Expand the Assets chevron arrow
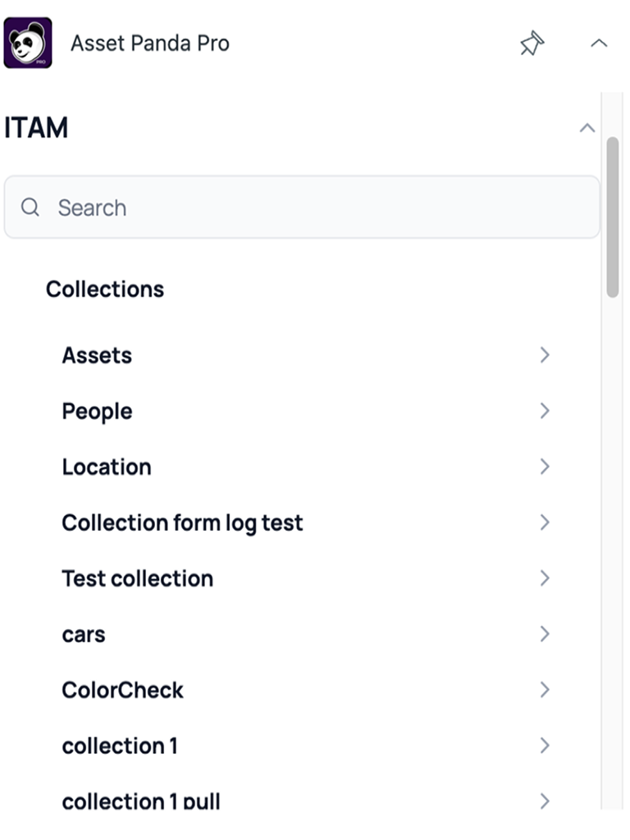Screen dimensions: 630x840 544,355
